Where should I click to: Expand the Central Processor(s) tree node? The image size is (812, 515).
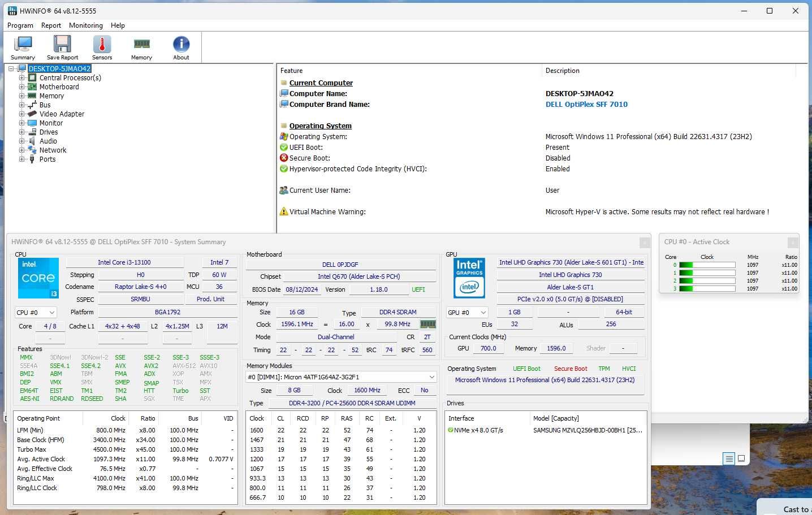22,78
